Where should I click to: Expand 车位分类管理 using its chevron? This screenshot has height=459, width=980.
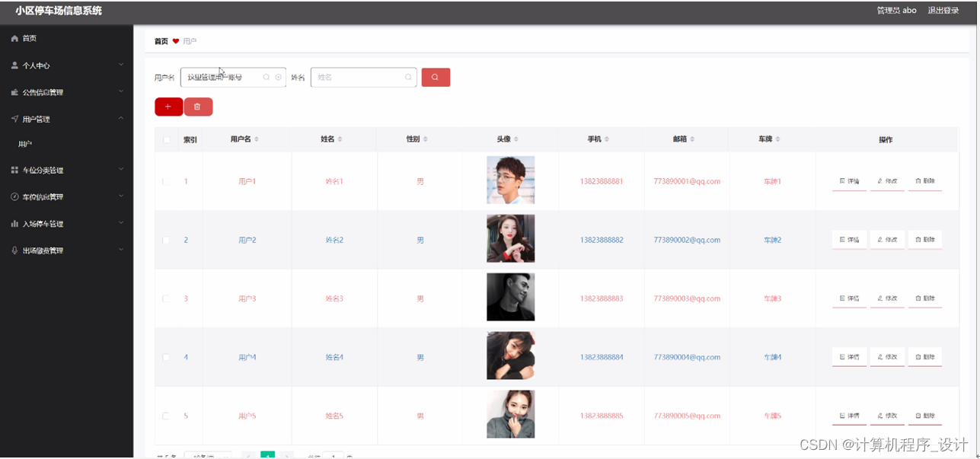point(121,169)
